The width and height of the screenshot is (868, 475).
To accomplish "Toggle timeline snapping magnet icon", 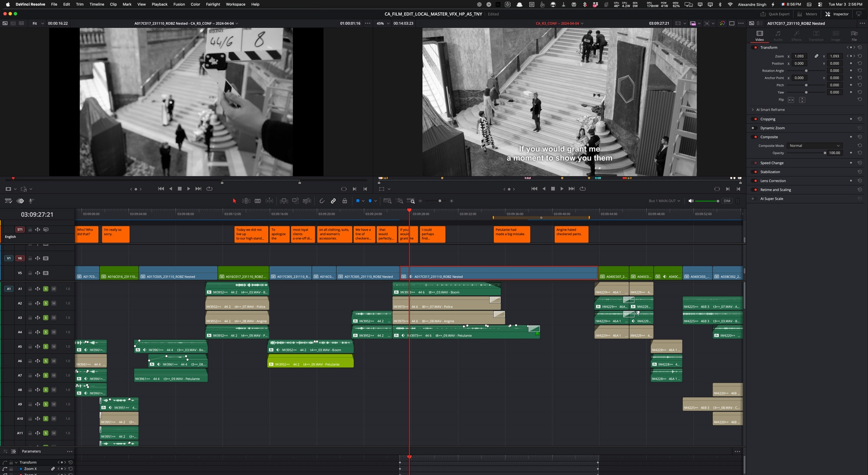I will pos(322,201).
